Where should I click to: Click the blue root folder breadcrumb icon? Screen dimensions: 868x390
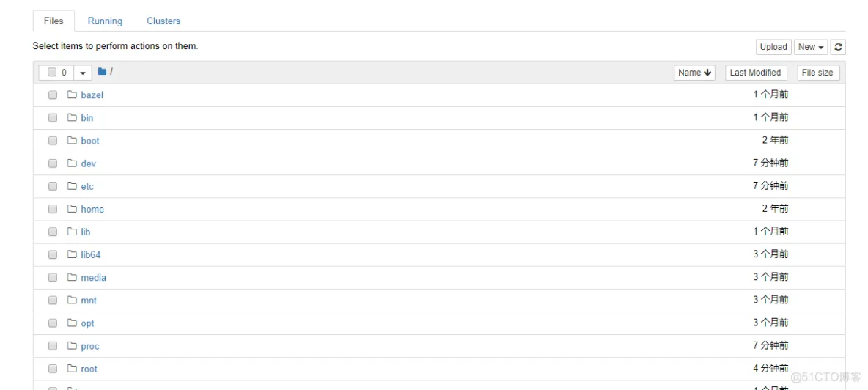(x=102, y=71)
